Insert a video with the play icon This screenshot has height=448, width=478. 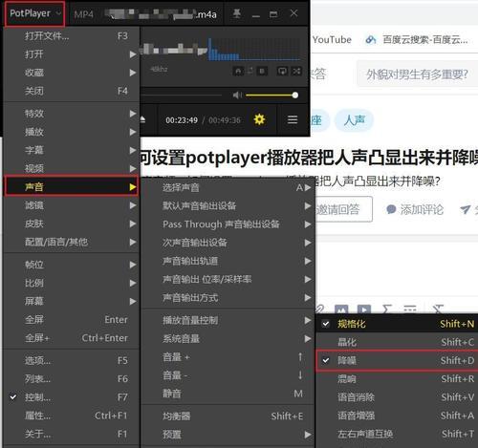[x=364, y=309]
